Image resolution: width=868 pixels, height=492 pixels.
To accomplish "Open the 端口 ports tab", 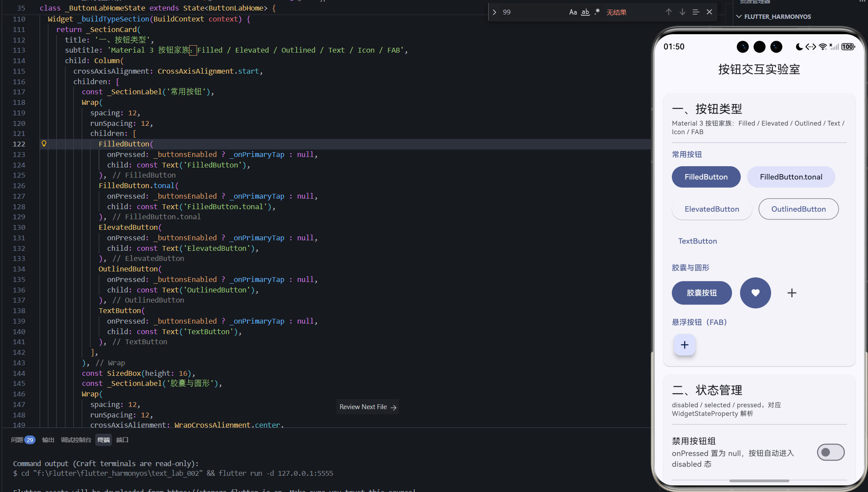I will [122, 440].
